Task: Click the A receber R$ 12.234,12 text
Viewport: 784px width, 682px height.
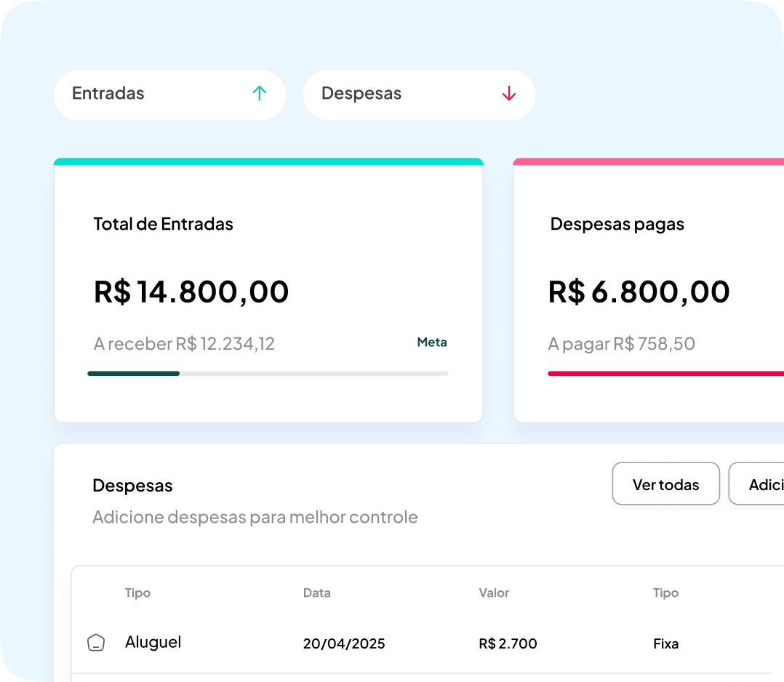Action: pos(184,343)
